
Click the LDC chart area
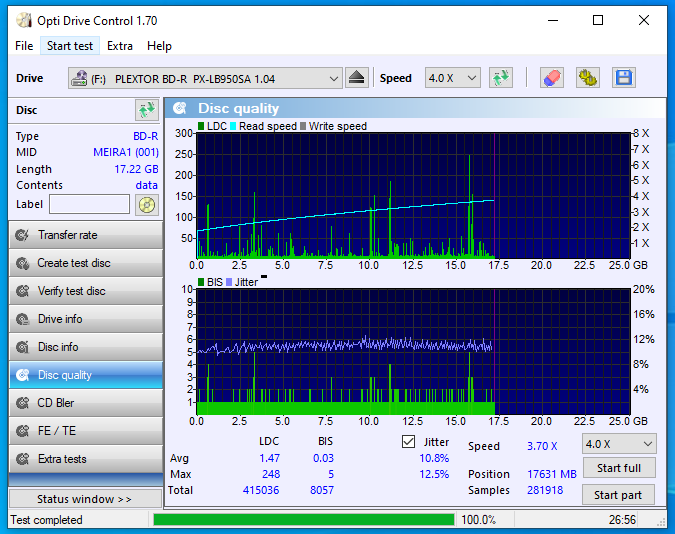[x=413, y=196]
